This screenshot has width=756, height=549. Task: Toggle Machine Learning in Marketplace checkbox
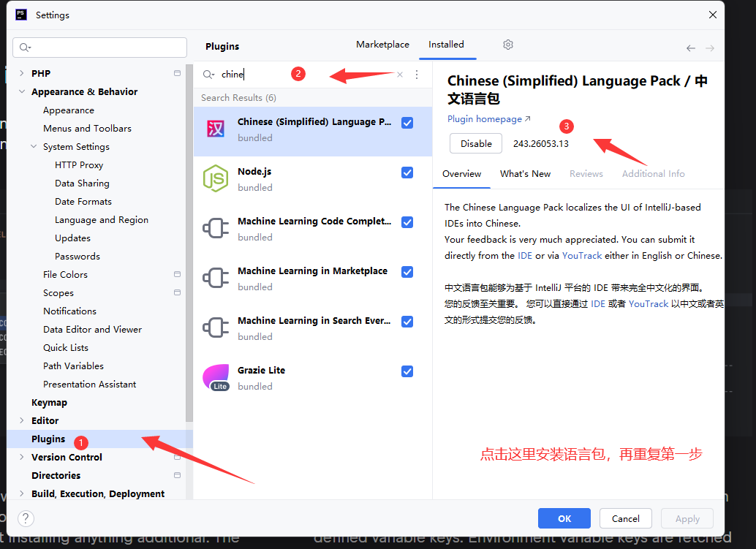[407, 272]
